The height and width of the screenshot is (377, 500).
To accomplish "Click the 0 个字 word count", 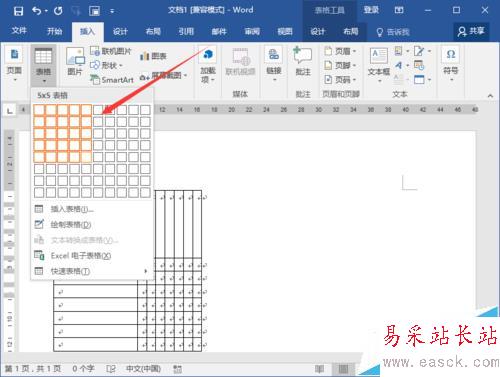I will (x=83, y=369).
